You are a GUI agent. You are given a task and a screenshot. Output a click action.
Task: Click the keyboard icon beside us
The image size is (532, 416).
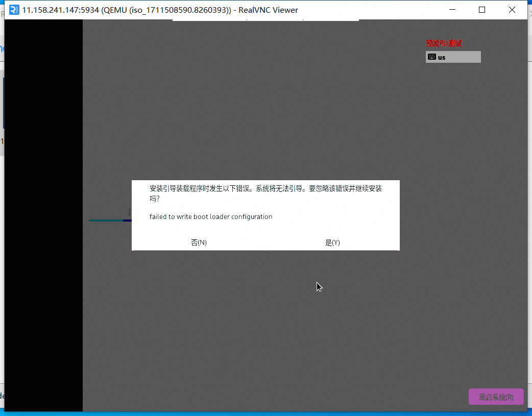click(432, 57)
